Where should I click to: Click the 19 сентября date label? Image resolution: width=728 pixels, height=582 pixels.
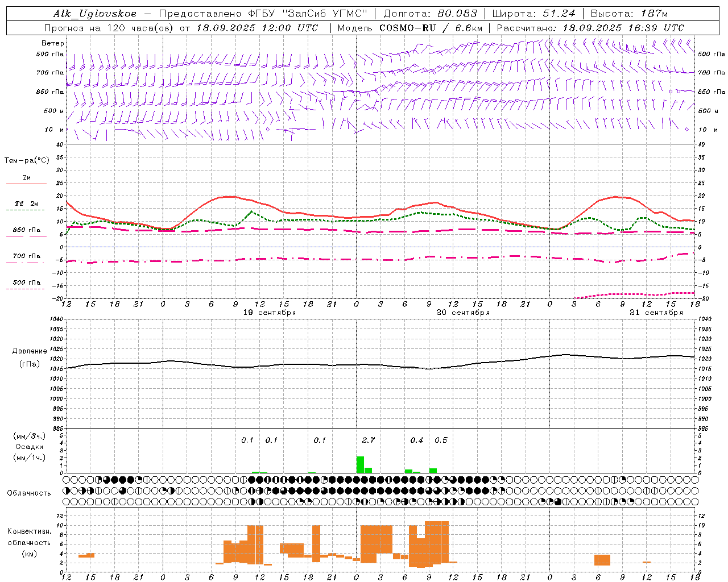point(270,313)
